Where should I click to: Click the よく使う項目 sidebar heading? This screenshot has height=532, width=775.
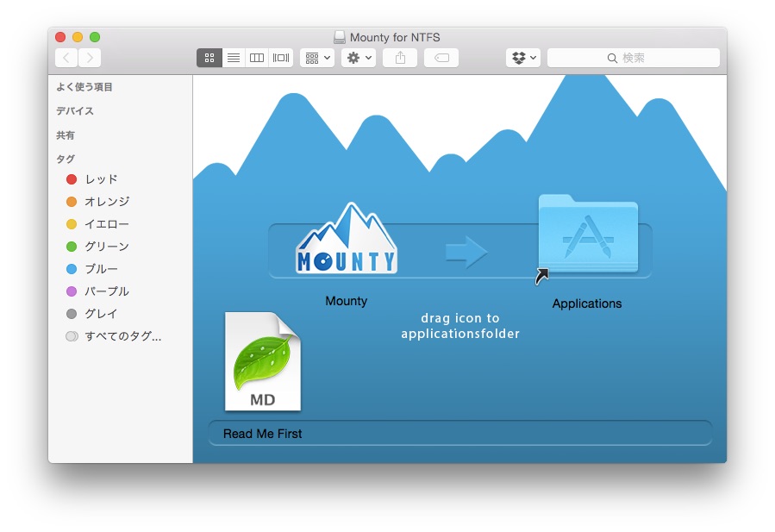coord(84,87)
